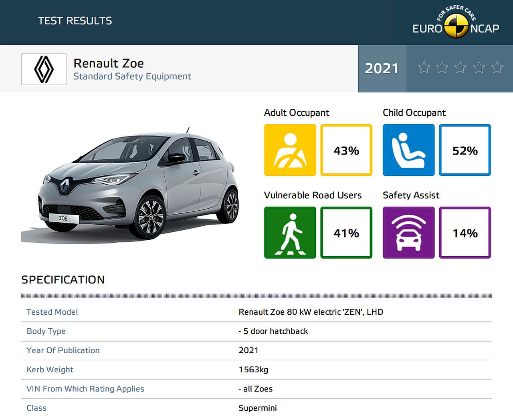
Task: Click the third rating star
Action: (x=460, y=67)
